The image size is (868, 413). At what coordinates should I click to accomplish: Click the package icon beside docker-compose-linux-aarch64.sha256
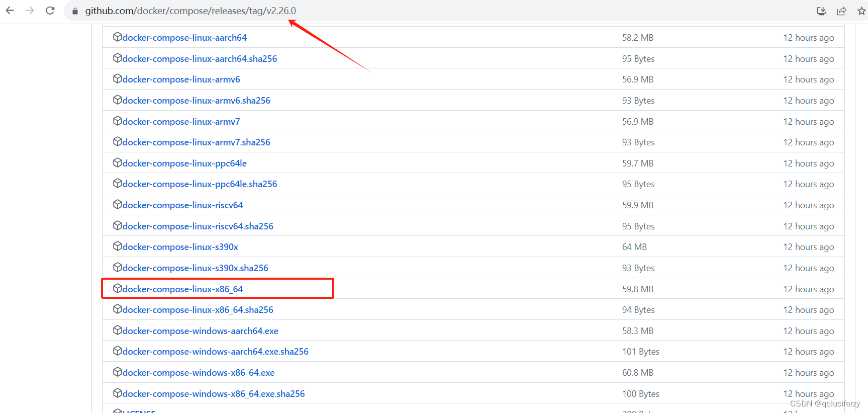117,58
